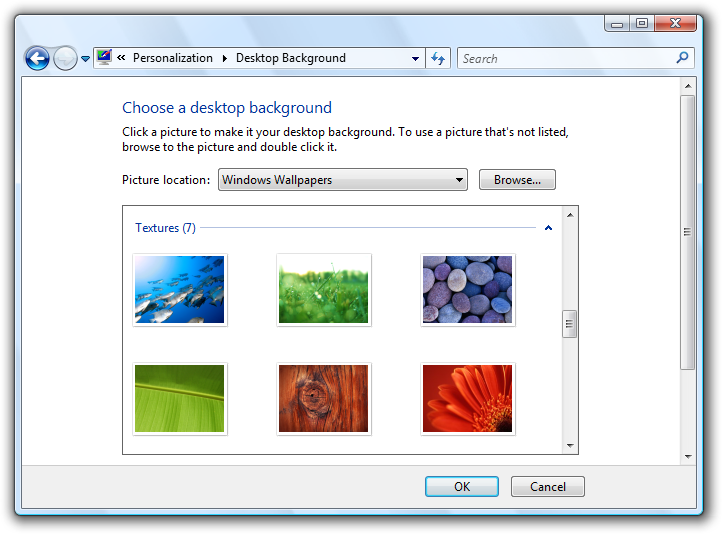Collapse the Textures (7) group chevron
Screen dimensions: 722x534
[548, 228]
